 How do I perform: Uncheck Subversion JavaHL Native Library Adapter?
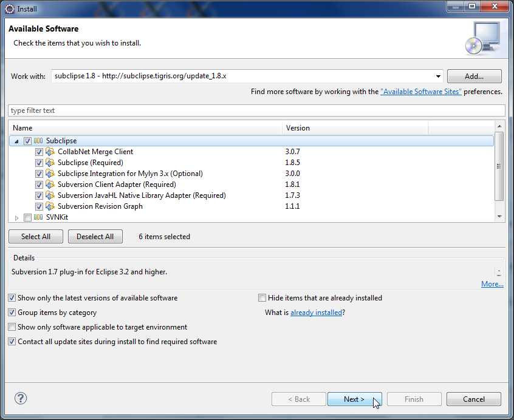[39, 196]
